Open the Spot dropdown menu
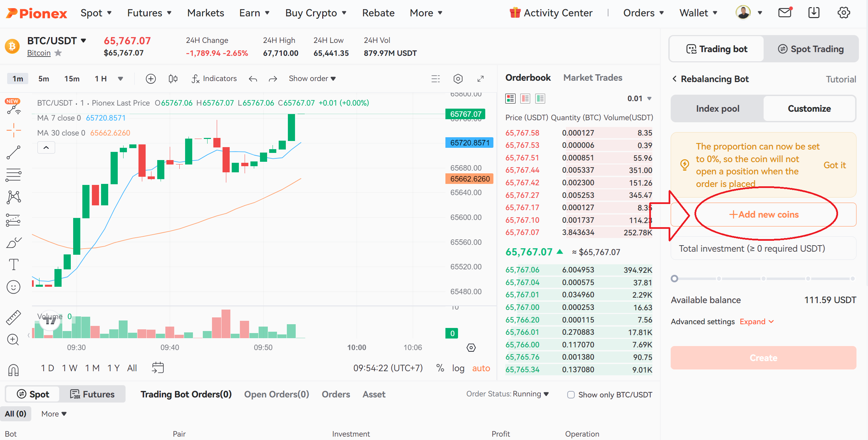Screen dimensions: 868x440 96,13
